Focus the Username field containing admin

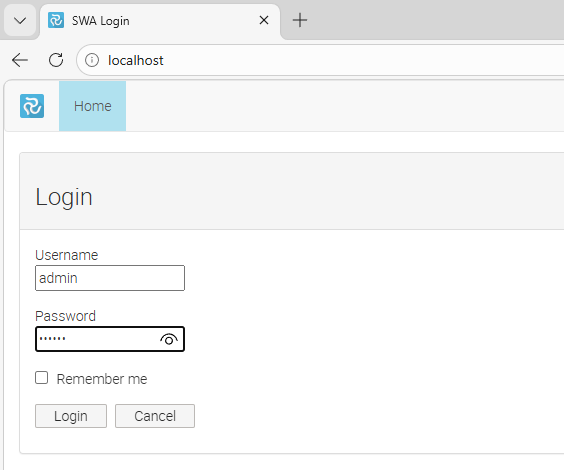[110, 278]
